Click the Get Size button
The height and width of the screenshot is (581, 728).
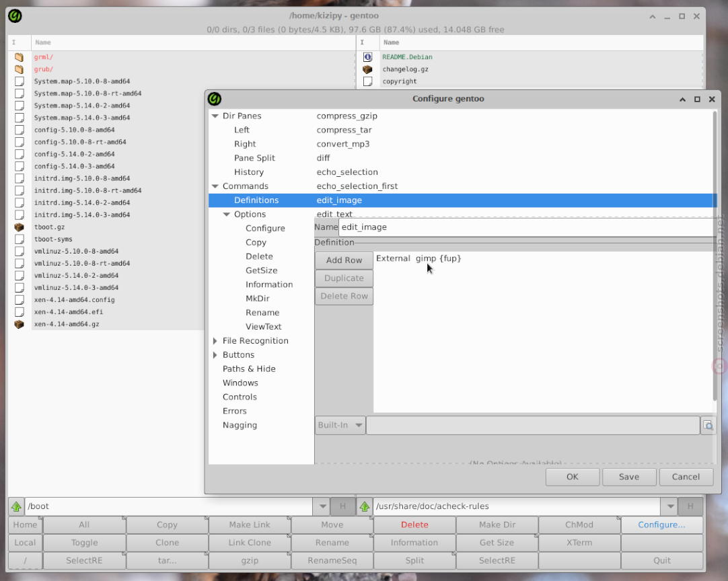[497, 543]
